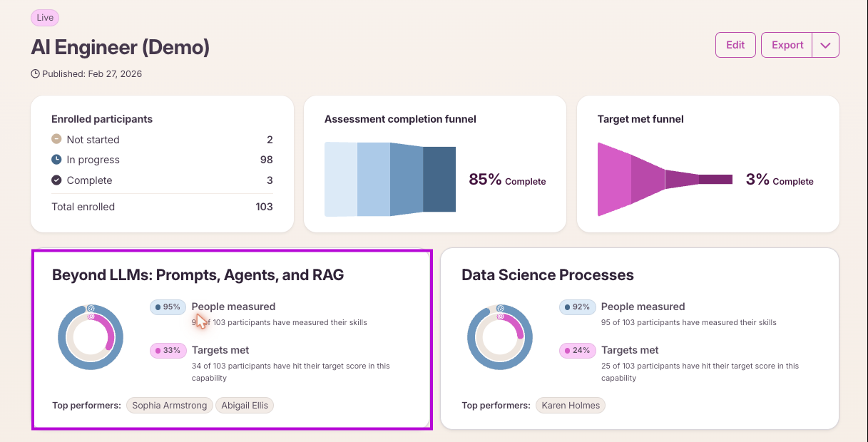This screenshot has width=868, height=442.
Task: Click the Not started status icon
Action: point(56,139)
